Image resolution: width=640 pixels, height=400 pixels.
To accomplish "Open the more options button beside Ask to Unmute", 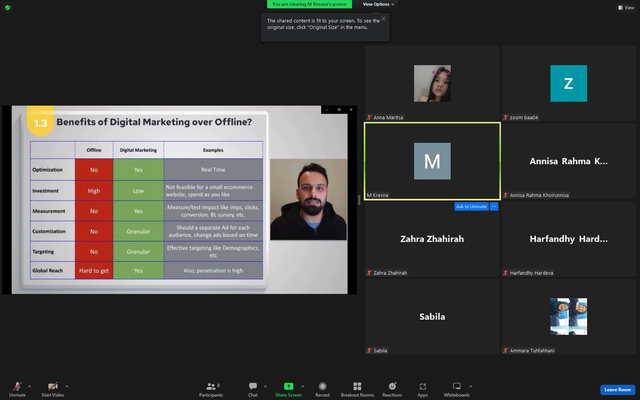I will pos(494,207).
